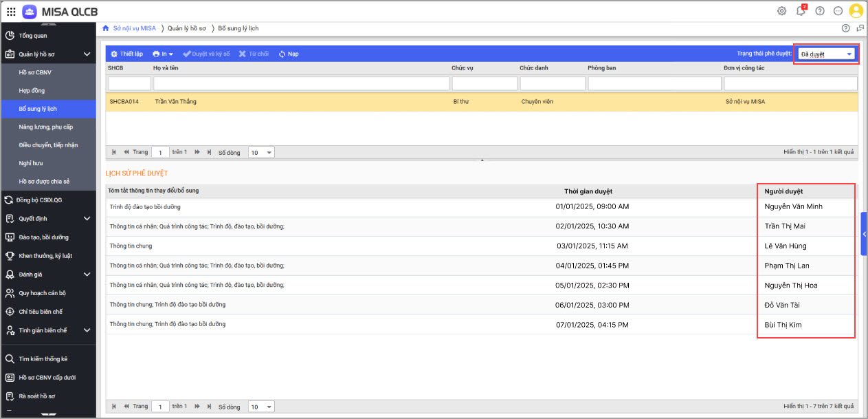Viewport: 868px width, 419px height.
Task: Go to next page in upper grid
Action: pyautogui.click(x=197, y=152)
